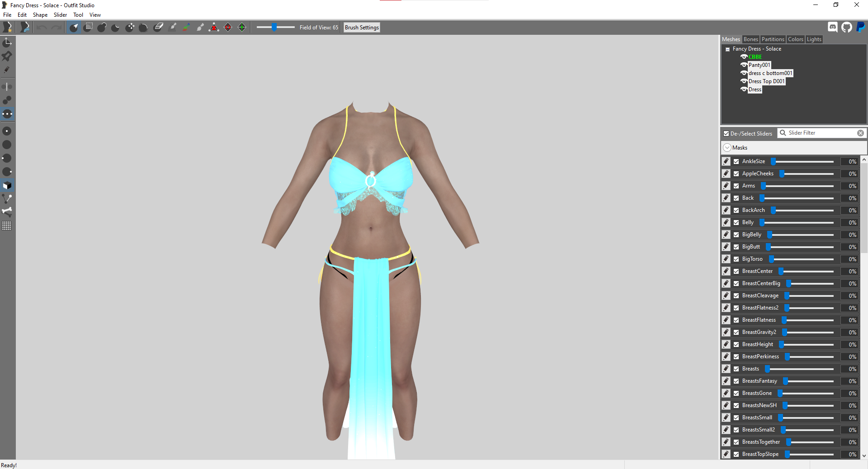The width and height of the screenshot is (868, 469).
Task: Toggle the bone icon in the left sidebar
Action: 7,211
